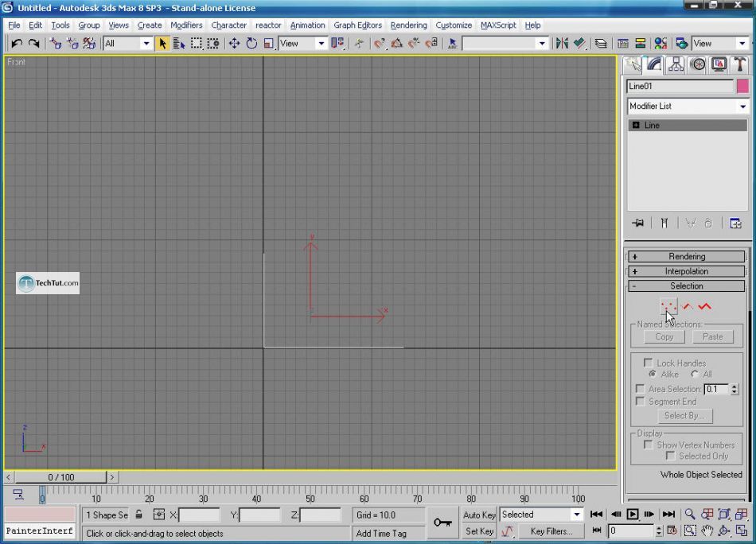The height and width of the screenshot is (544, 756).
Task: Open the Utilities hammer tab
Action: [739, 64]
